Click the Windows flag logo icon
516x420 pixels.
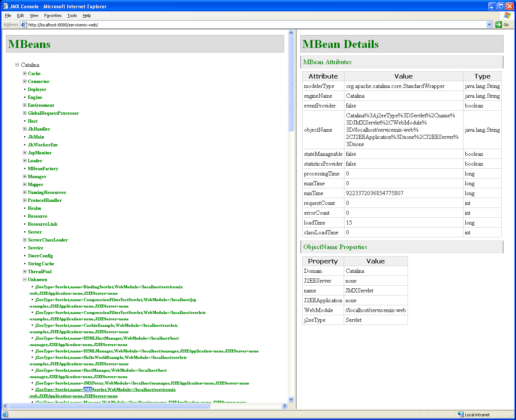507,15
